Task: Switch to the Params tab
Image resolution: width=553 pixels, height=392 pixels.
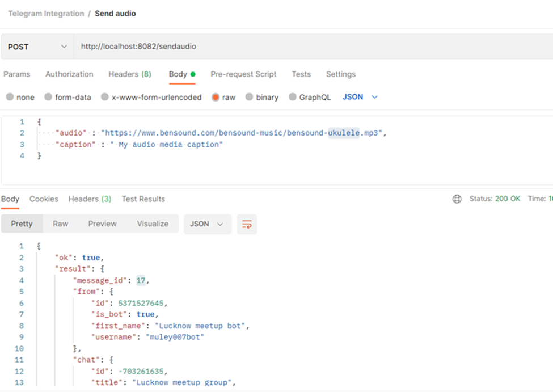Action: (17, 74)
